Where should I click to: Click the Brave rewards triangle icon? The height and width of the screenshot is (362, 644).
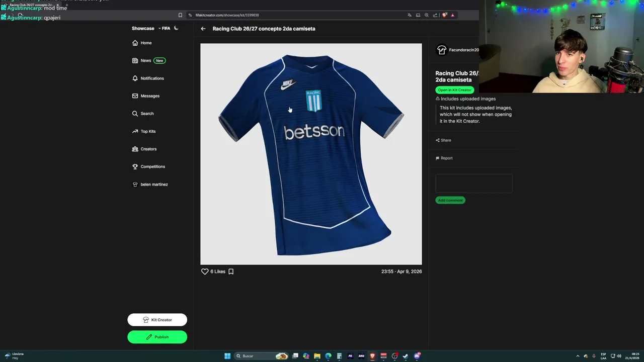tap(453, 15)
